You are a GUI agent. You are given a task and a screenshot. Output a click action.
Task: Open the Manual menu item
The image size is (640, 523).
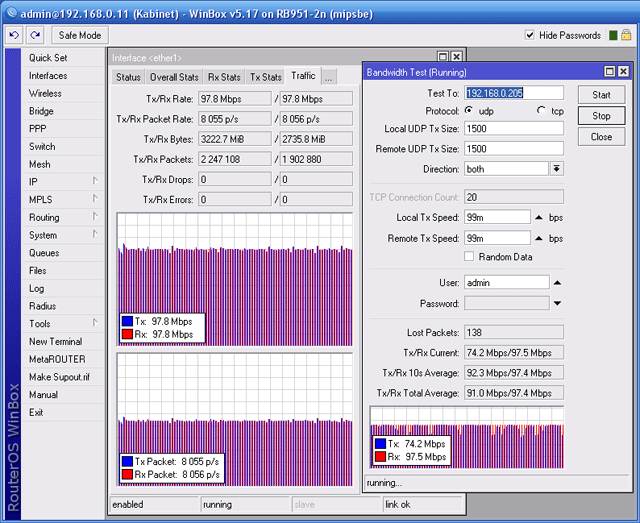[x=63, y=394]
